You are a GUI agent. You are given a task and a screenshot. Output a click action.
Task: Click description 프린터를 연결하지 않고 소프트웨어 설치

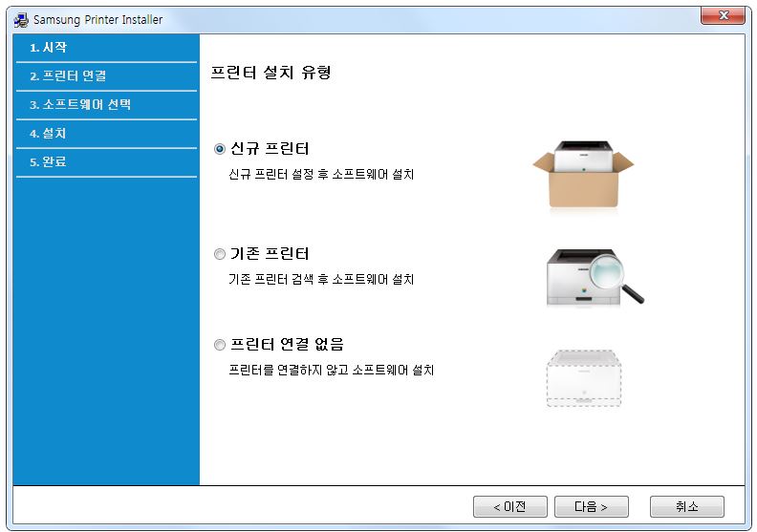point(331,370)
